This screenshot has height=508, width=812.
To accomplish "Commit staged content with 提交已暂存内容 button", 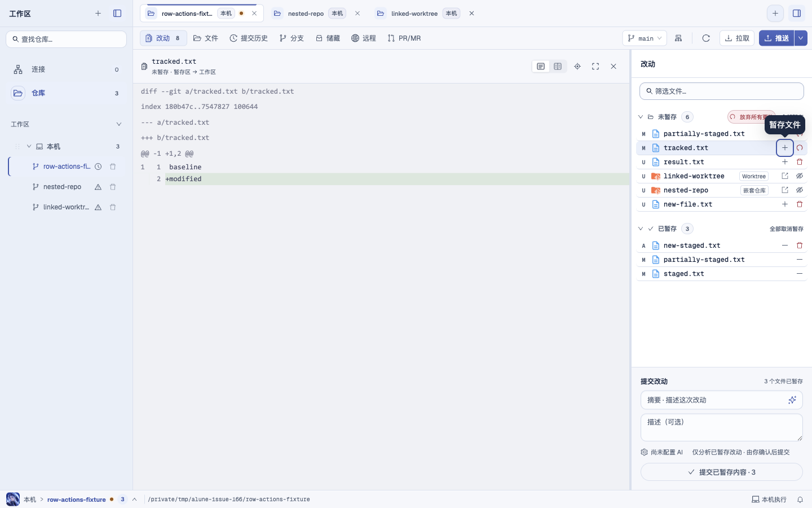I will pos(722,472).
